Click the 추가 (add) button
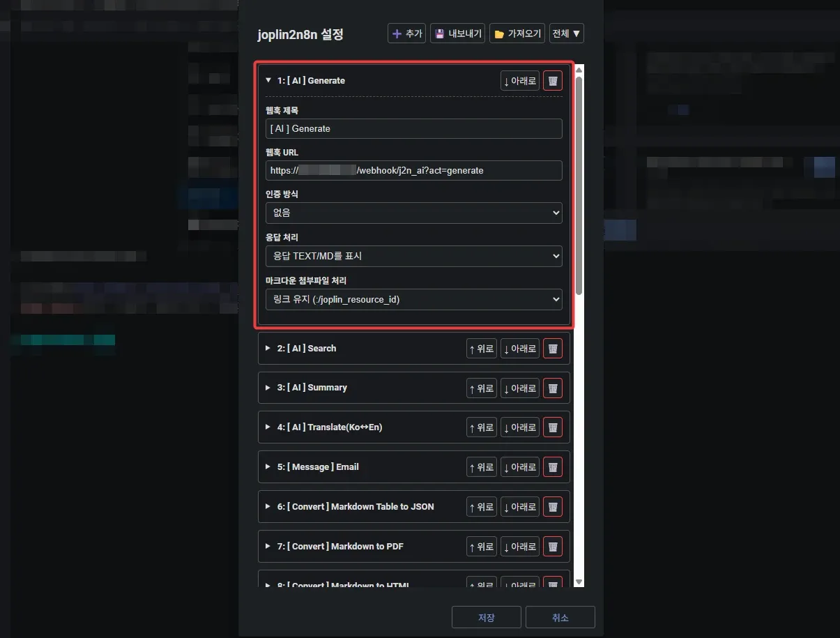This screenshot has width=840, height=638. click(x=406, y=33)
